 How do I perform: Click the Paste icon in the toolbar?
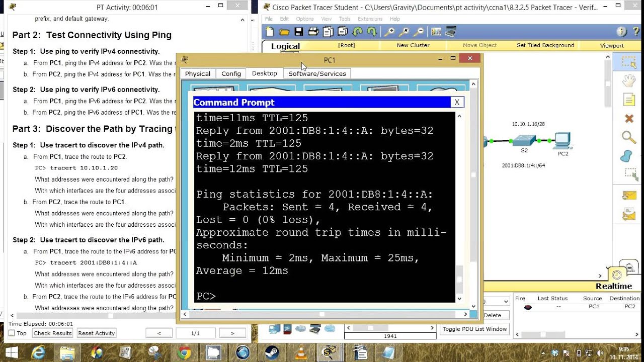point(343,32)
